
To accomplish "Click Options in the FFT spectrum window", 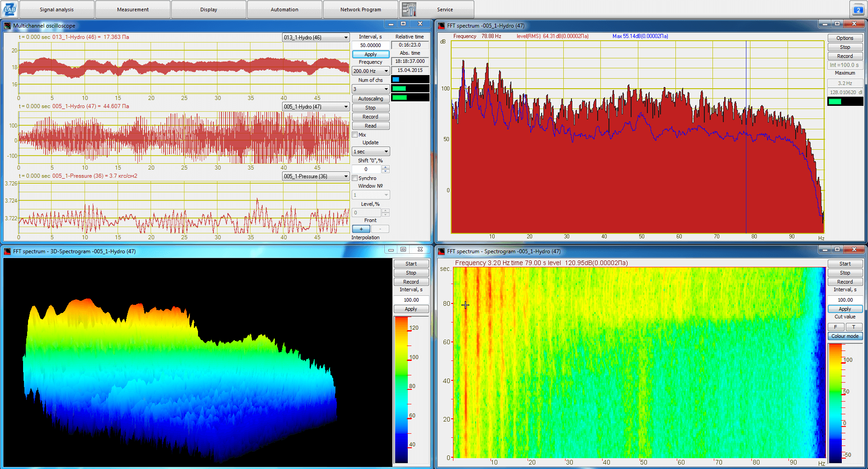I will (x=845, y=38).
